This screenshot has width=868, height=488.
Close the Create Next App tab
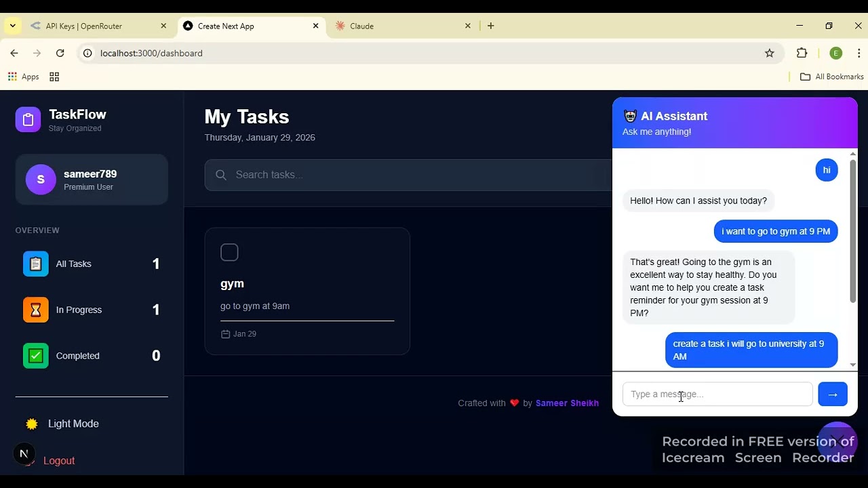coord(315,26)
